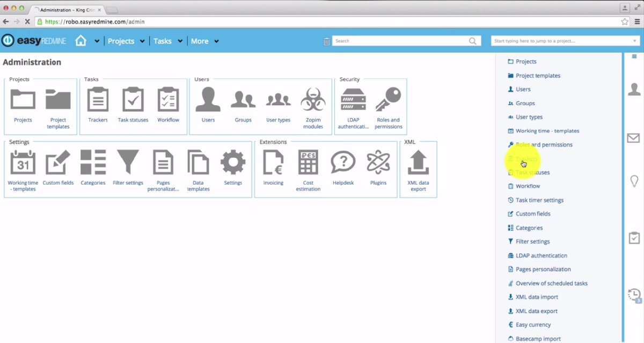The image size is (644, 343).
Task: Open Pages personalization document icon
Action: pos(163,162)
